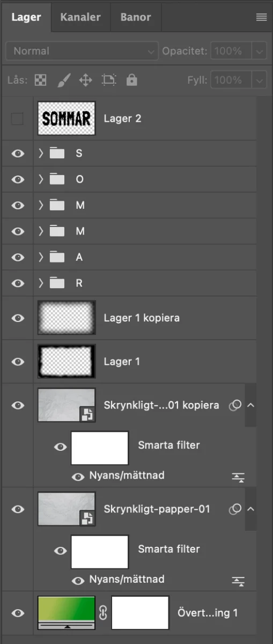Hide Lager 1 kopiera layer
273x644 pixels.
18,318
